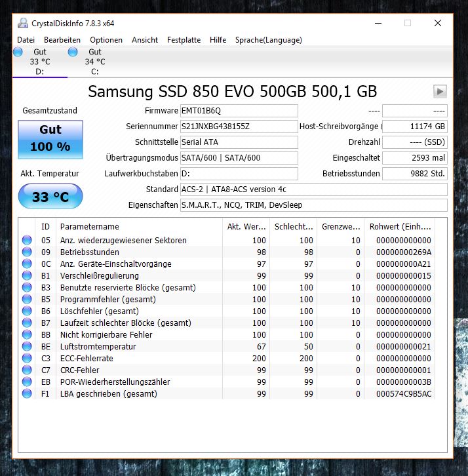Click status orb for attribute 05 row
This screenshot has width=468, height=476.
tap(27, 240)
